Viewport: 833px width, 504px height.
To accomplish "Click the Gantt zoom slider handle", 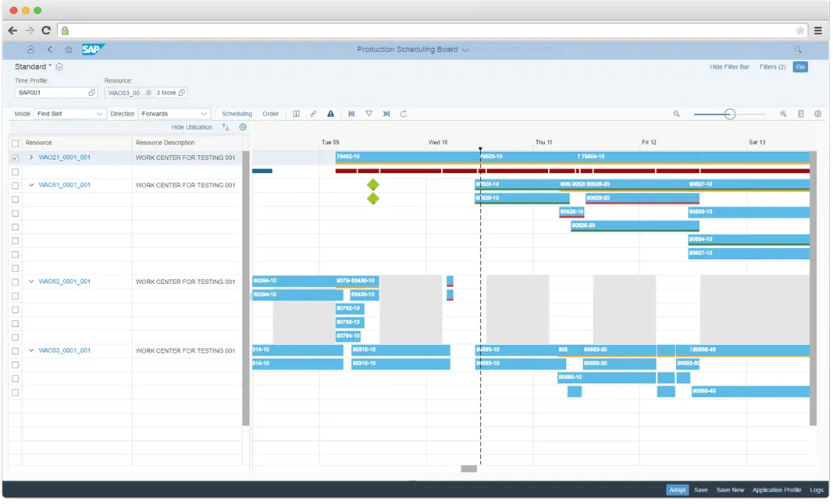I will point(730,114).
